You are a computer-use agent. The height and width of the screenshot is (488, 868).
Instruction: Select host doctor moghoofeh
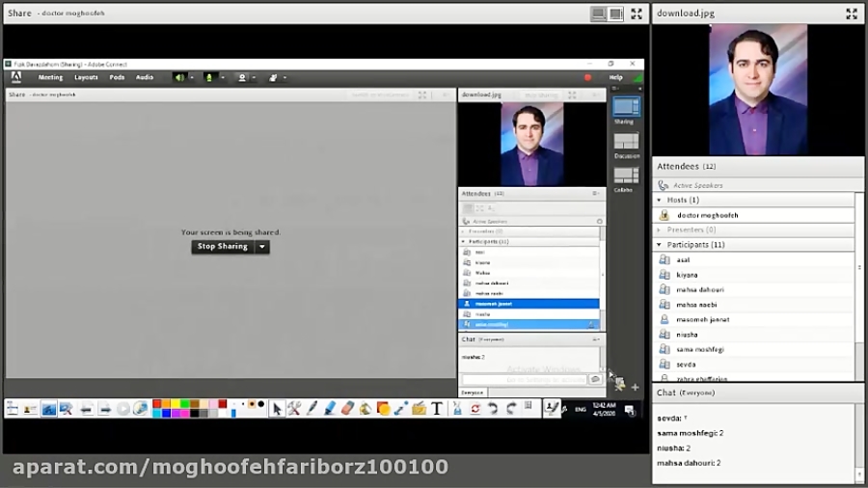pos(755,215)
